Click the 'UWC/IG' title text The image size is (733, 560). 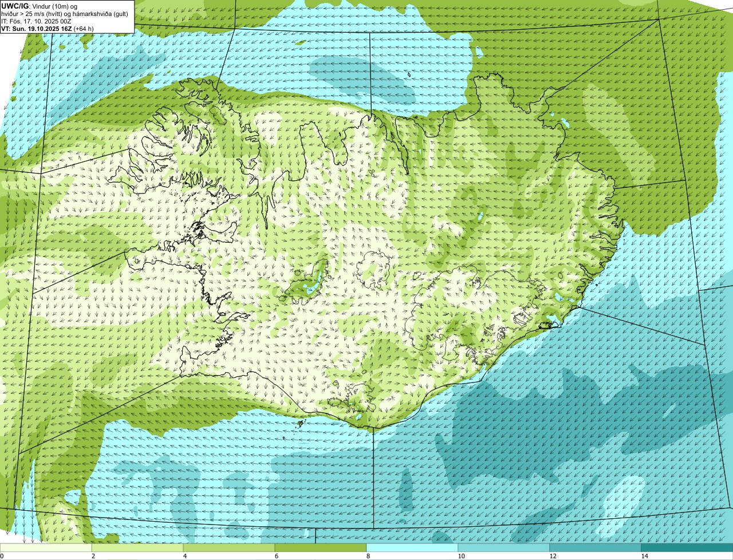coord(15,6)
